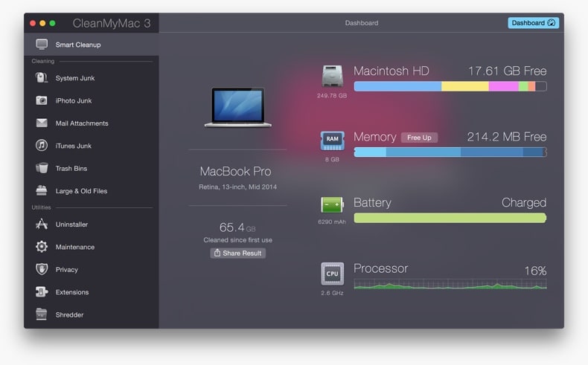This screenshot has width=588, height=365.
Task: Click the Smart Cleanup monitor icon
Action: (42, 45)
